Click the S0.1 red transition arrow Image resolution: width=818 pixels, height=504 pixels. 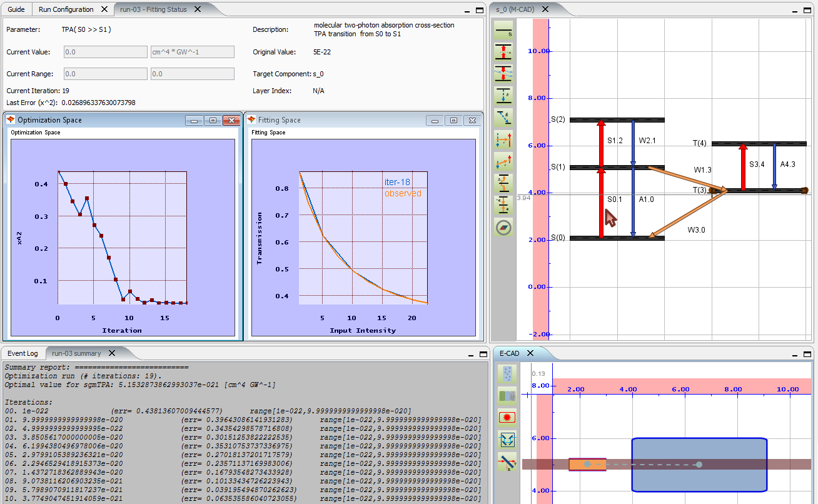coord(601,203)
